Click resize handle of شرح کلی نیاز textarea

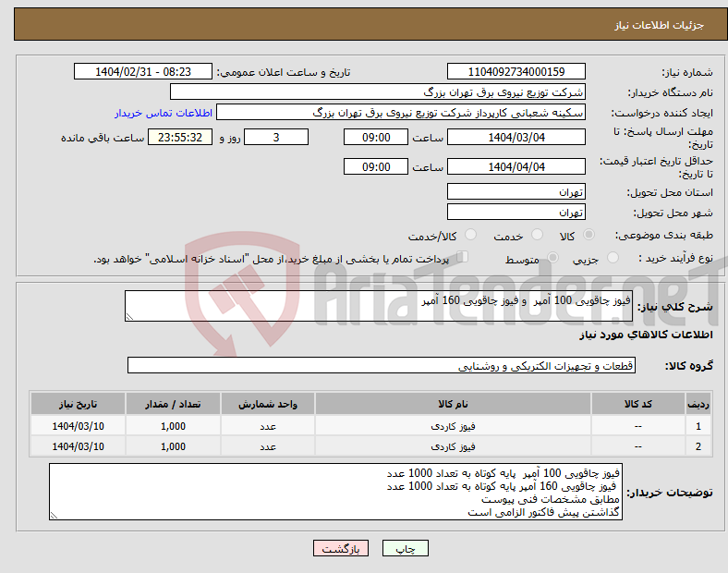[x=129, y=317]
